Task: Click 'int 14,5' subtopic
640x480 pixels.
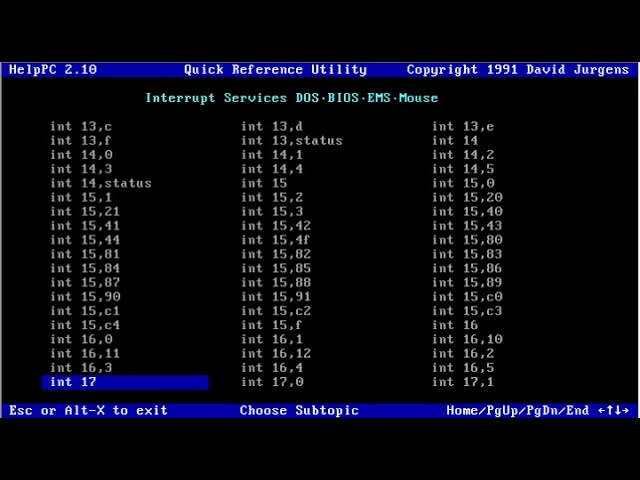Action: point(463,169)
